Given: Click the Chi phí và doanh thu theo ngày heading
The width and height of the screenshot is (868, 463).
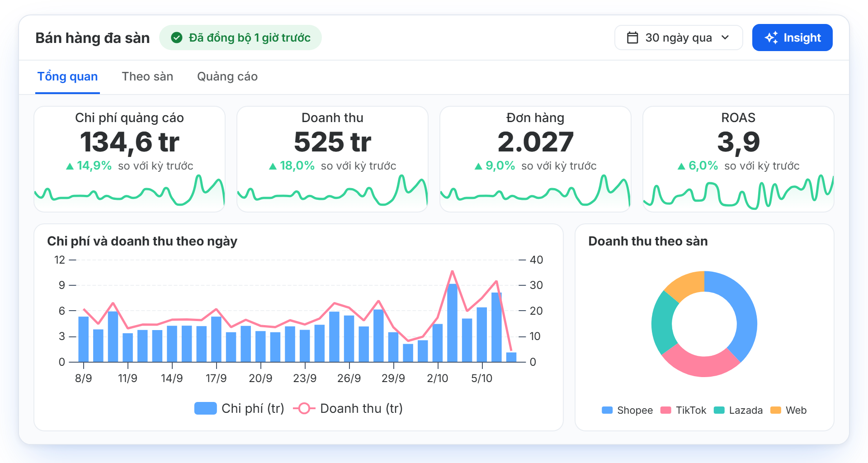Looking at the screenshot, I should 142,241.
